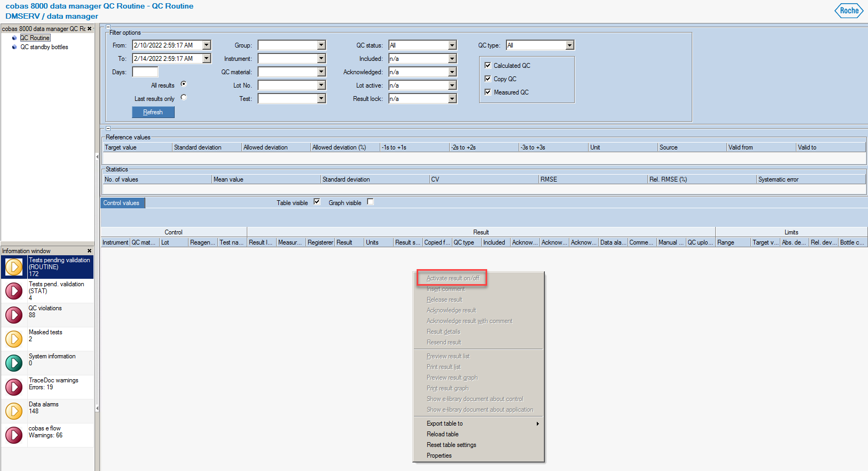
Task: Expand the Group dropdown
Action: click(321, 45)
